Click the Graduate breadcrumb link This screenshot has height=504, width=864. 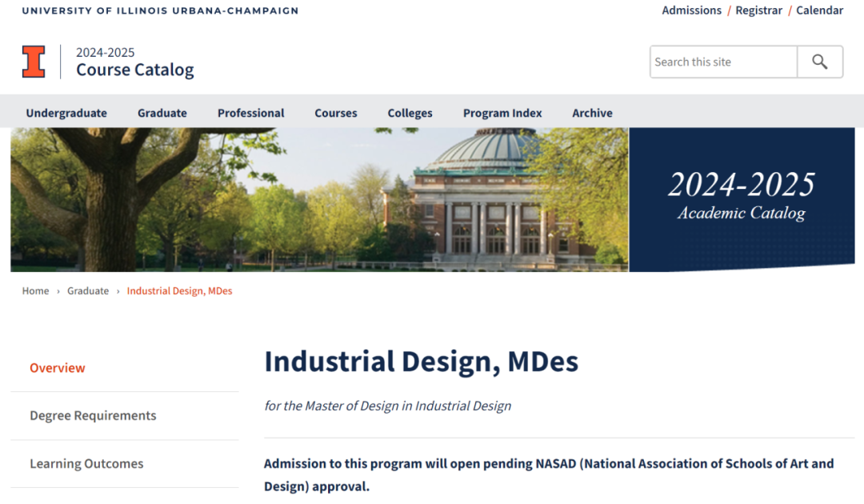(x=88, y=291)
